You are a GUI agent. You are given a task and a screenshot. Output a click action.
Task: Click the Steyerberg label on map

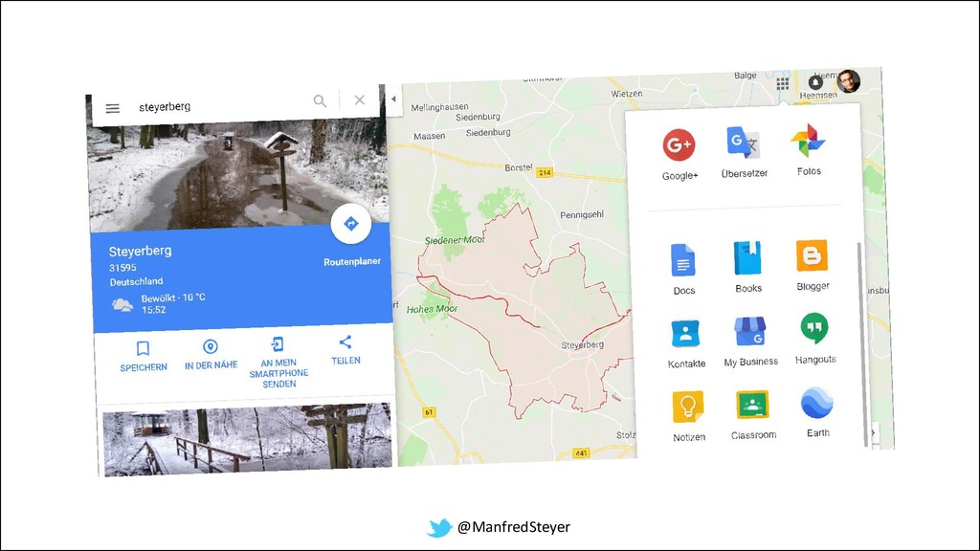pyautogui.click(x=583, y=344)
